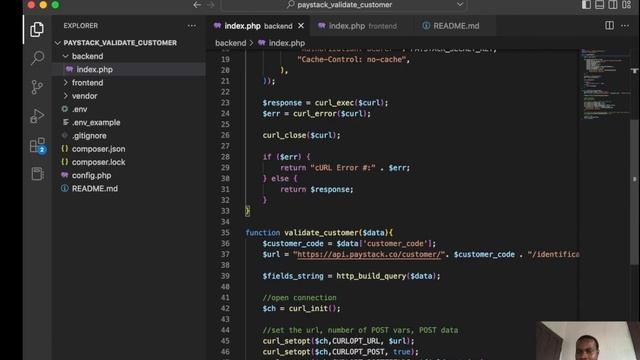Click the split editor icon
Screen dimensions: 640x360
point(609,25)
